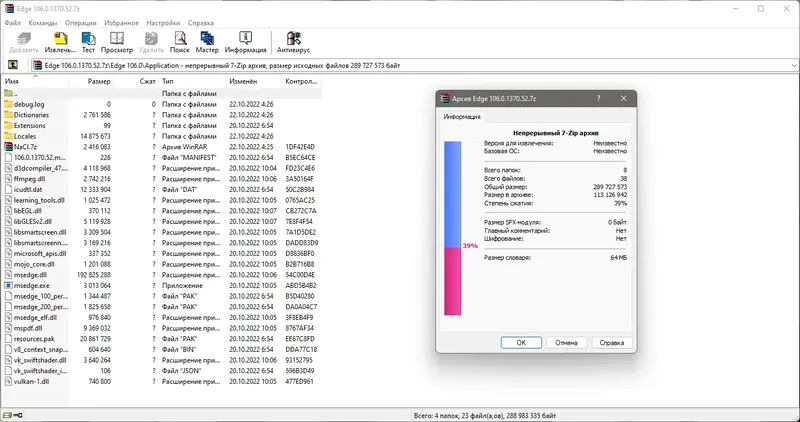Click the Добавить (Add) toolbar icon
This screenshot has width=800, height=422.
24,39
